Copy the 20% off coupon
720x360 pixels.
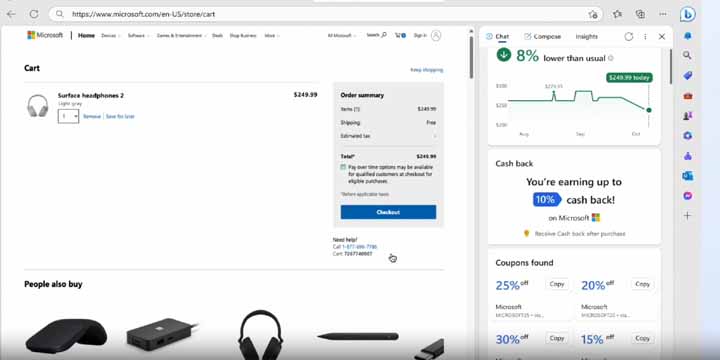(x=642, y=284)
